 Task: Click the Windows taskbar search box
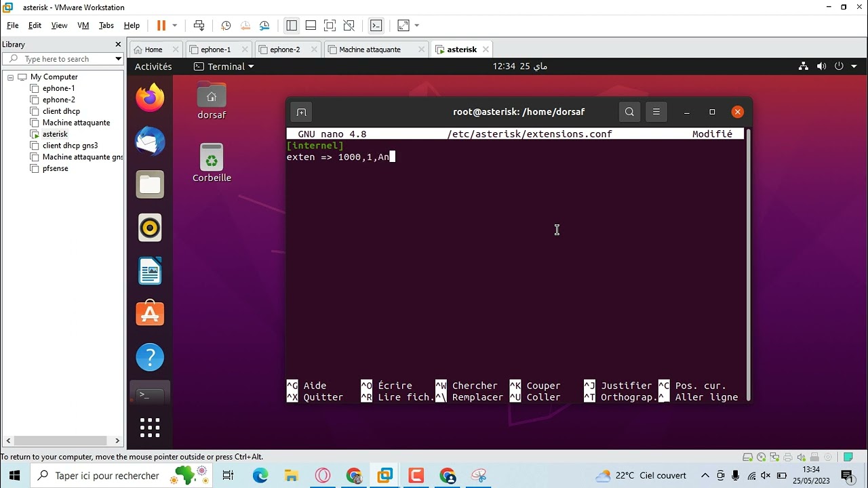tap(123, 476)
